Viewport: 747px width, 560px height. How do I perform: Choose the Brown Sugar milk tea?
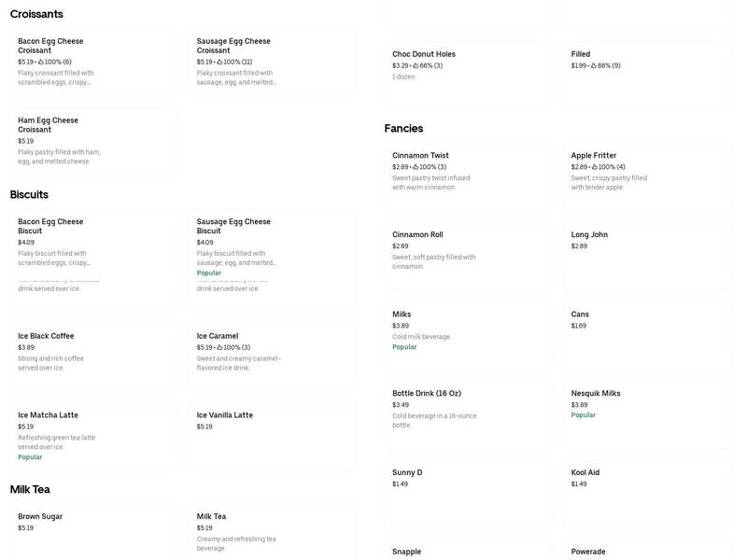click(x=94, y=532)
